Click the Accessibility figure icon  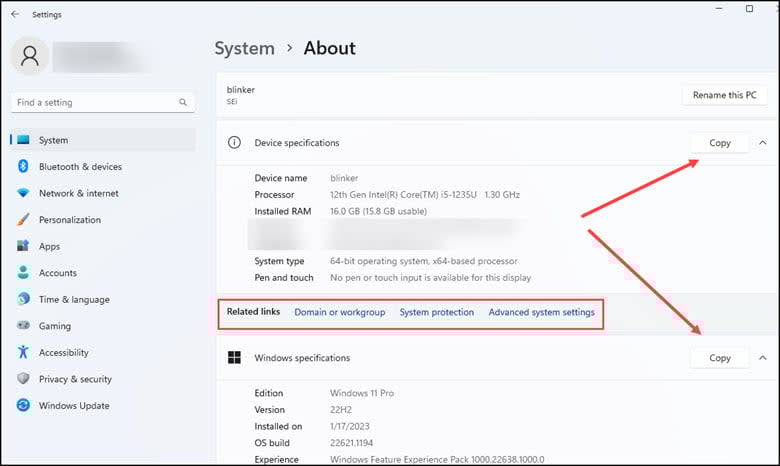[x=23, y=352]
